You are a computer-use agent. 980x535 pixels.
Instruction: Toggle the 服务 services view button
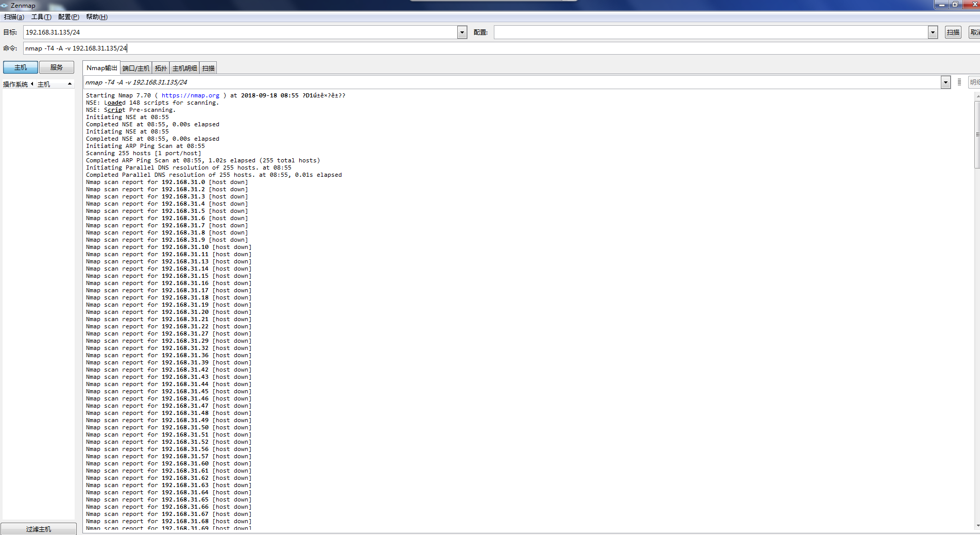[x=57, y=68]
